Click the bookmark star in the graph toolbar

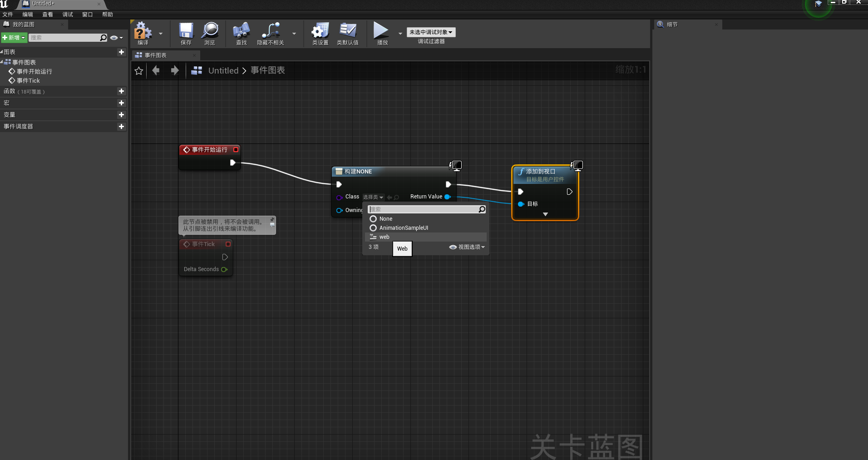(138, 70)
